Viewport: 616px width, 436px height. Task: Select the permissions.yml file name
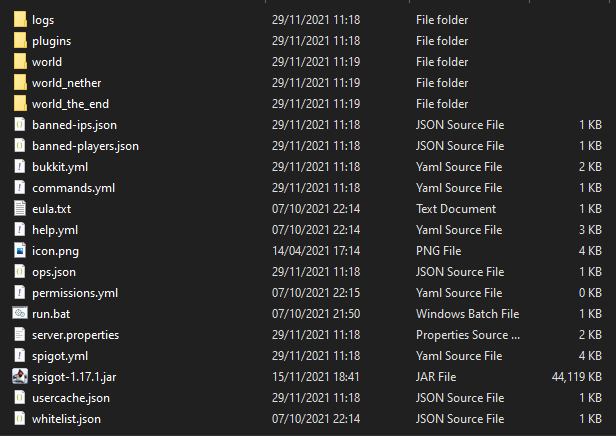(x=75, y=293)
